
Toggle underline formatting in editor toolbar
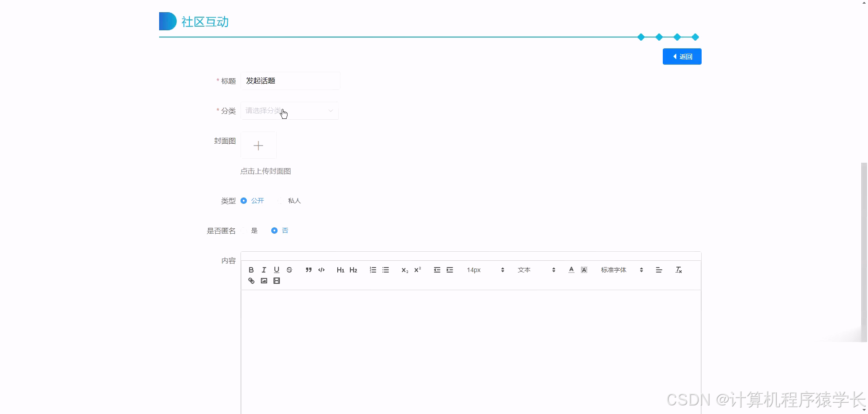tap(277, 270)
